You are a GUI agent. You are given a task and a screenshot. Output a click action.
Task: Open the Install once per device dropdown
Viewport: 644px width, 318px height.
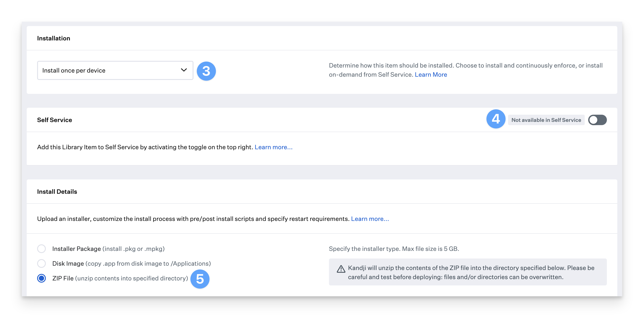click(115, 70)
